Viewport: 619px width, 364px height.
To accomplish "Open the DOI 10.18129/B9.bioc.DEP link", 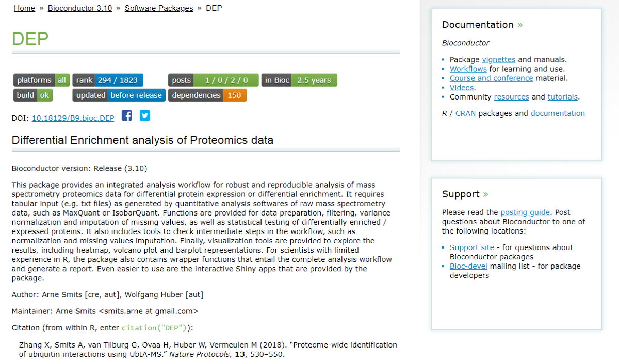I will 73,118.
